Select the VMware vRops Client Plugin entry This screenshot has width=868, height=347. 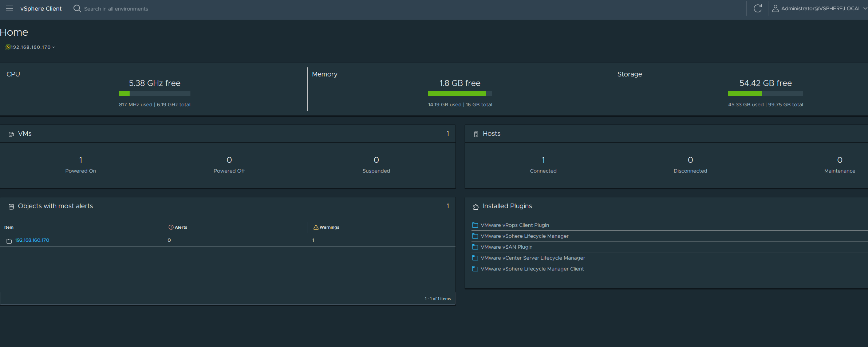coord(515,225)
